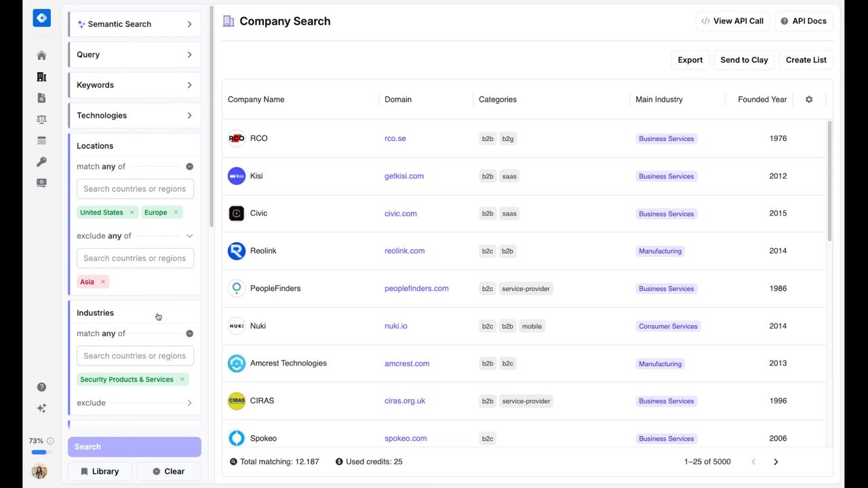This screenshot has height=488, width=868.
Task: Click the scales icon in the sidebar
Action: click(x=41, y=119)
